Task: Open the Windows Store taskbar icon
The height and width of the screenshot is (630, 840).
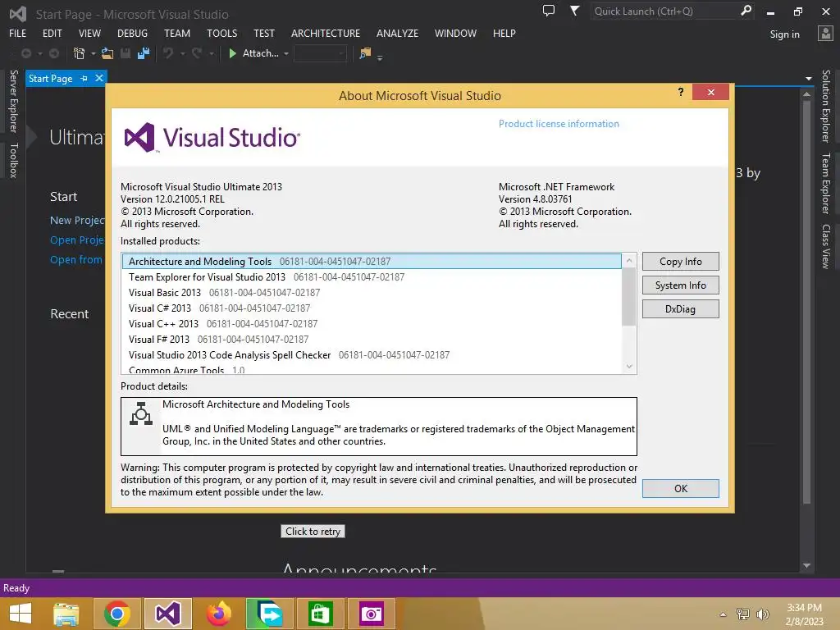Action: (x=321, y=614)
